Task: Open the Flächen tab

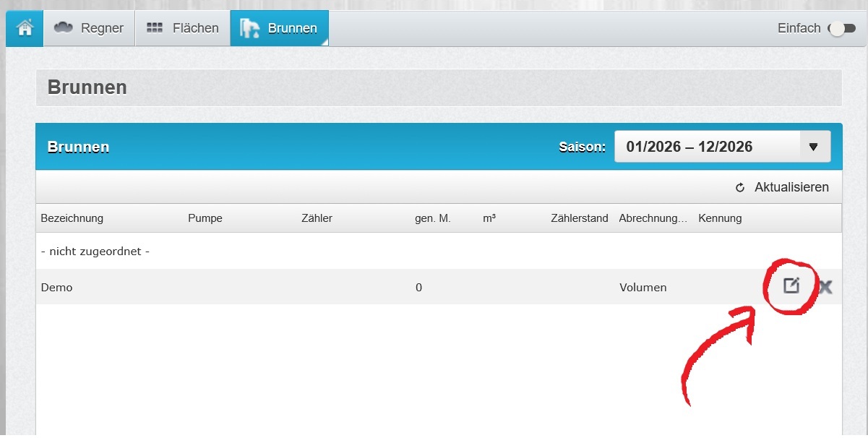Action: tap(195, 28)
